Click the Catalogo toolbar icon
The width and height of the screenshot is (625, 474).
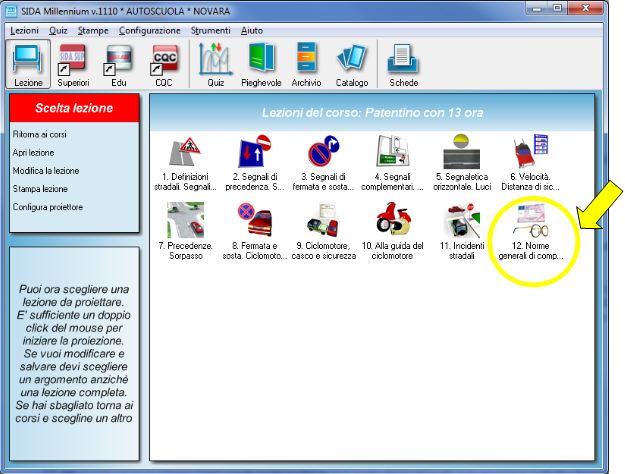tap(352, 65)
